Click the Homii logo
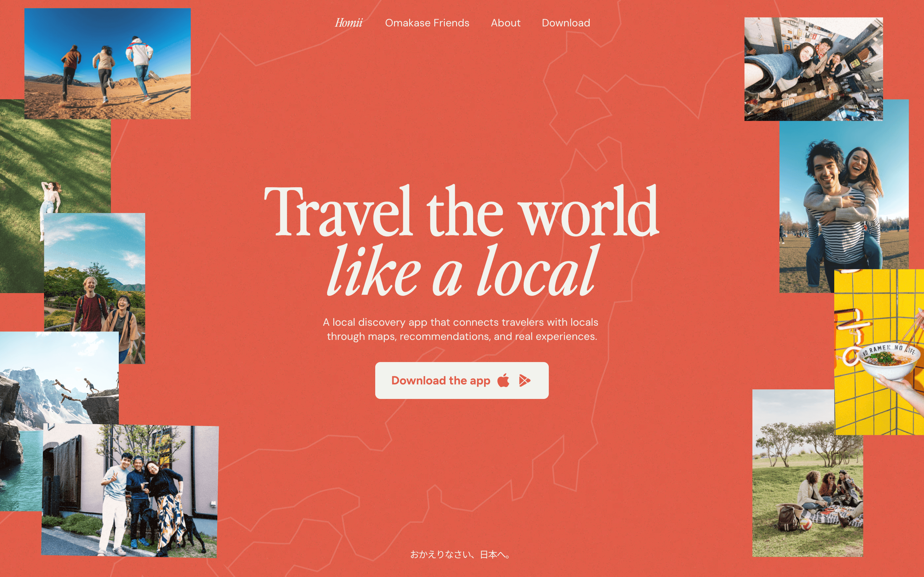The width and height of the screenshot is (924, 577). pos(348,23)
